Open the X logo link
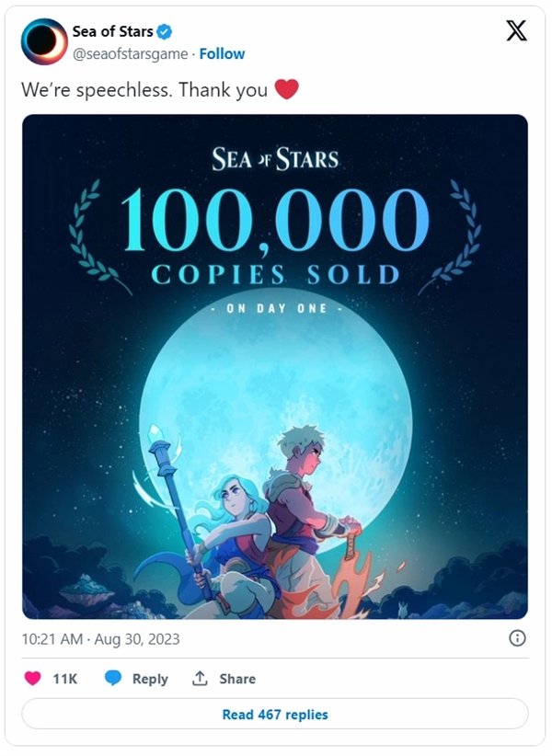The height and width of the screenshot is (756, 552). (x=517, y=31)
